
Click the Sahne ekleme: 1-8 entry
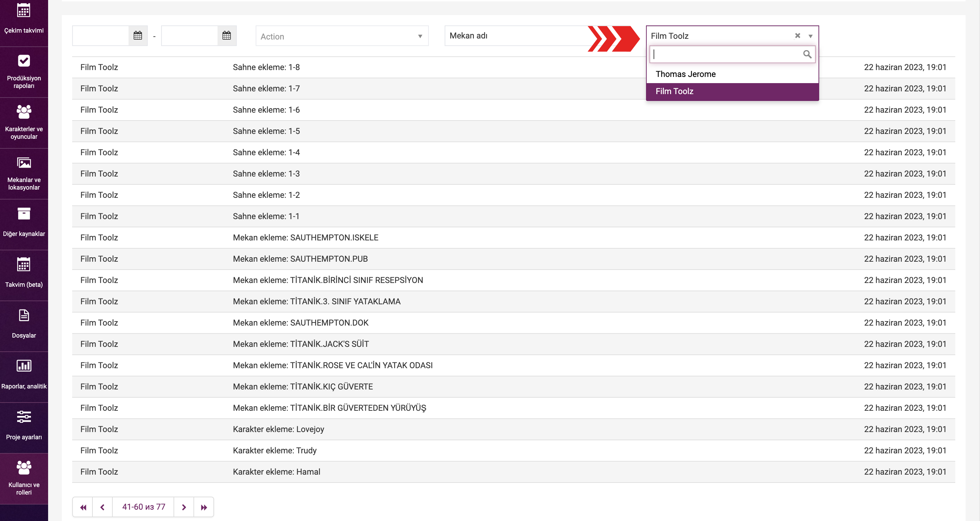tap(266, 67)
